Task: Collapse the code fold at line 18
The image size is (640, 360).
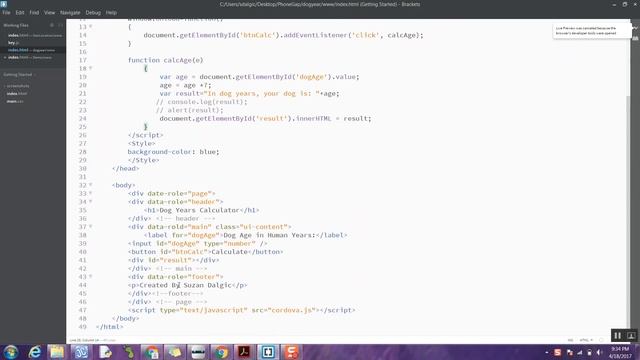Action: point(91,68)
